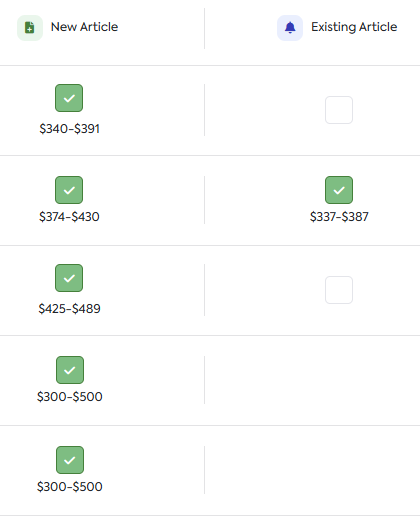Click the blue bell Existing Article icon

pos(290,28)
